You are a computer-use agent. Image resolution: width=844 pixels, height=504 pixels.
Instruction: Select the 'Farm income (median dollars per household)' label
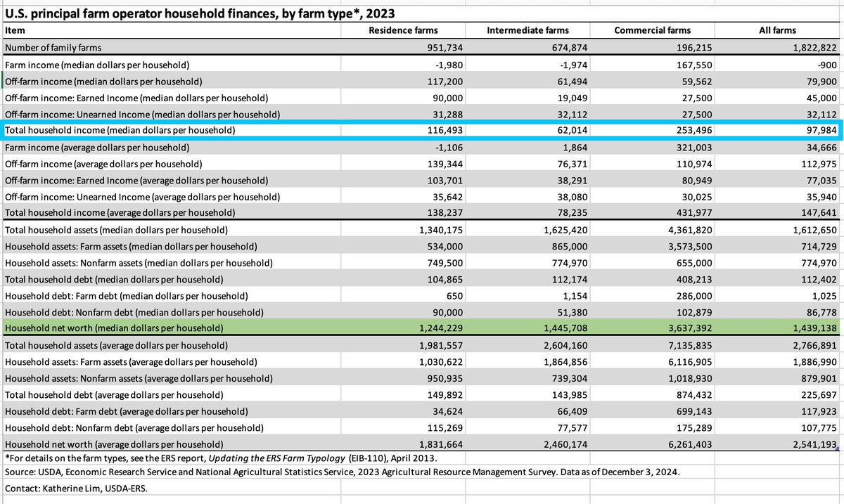97,65
